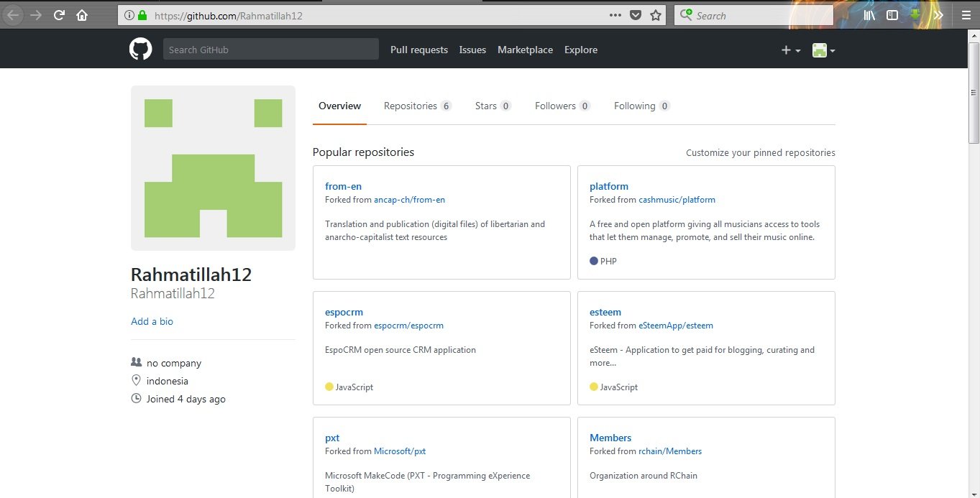Show site info via the address bar info icon
The width and height of the screenshot is (980, 498).
point(129,15)
